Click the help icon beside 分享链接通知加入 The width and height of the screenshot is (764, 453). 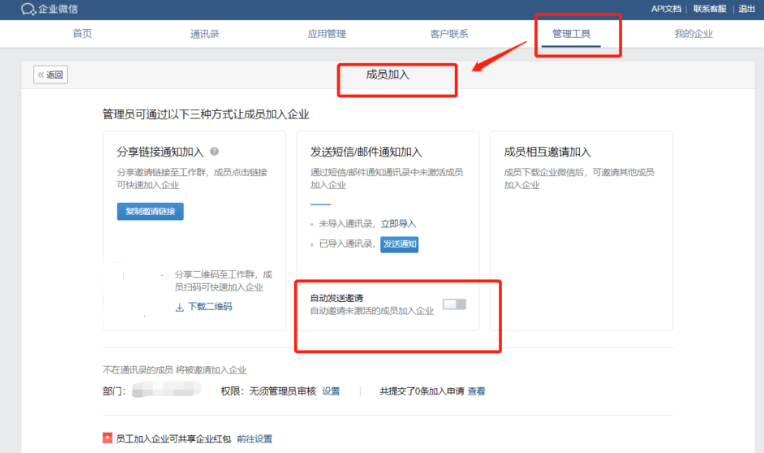coord(214,152)
